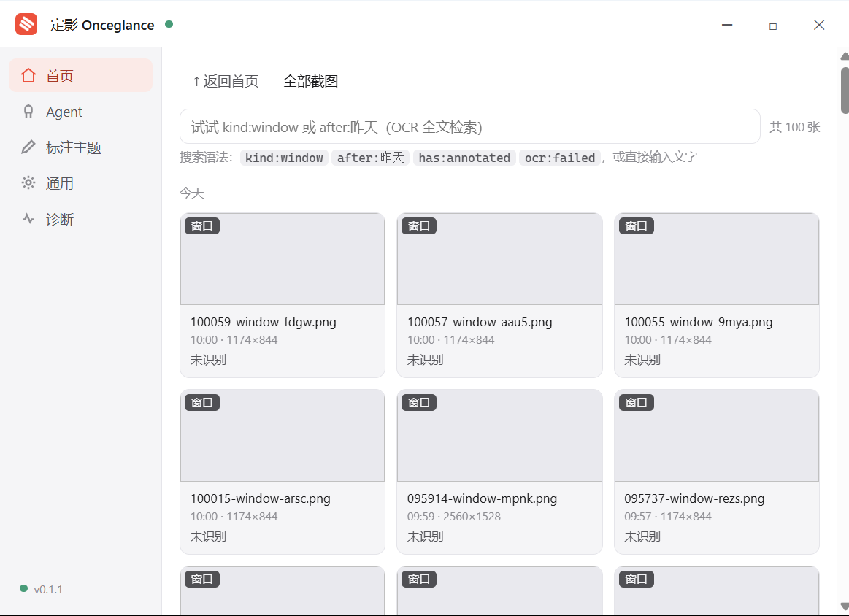The height and width of the screenshot is (616, 849).
Task: Click file name 100015-window-arsc.png
Action: [261, 498]
